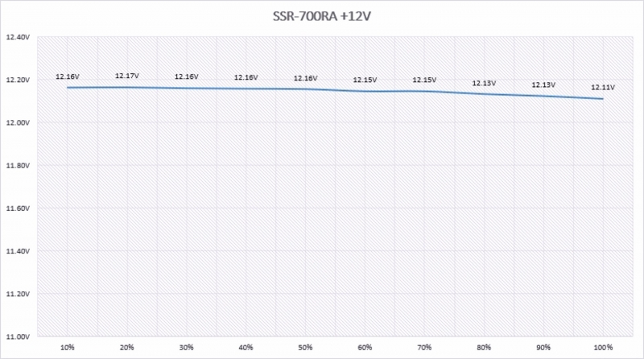
Task: Click the 70% x-axis label
Action: point(424,348)
